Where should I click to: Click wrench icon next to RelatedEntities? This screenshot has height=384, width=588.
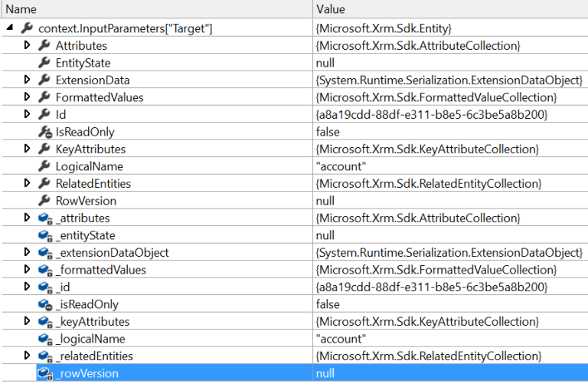pos(44,183)
